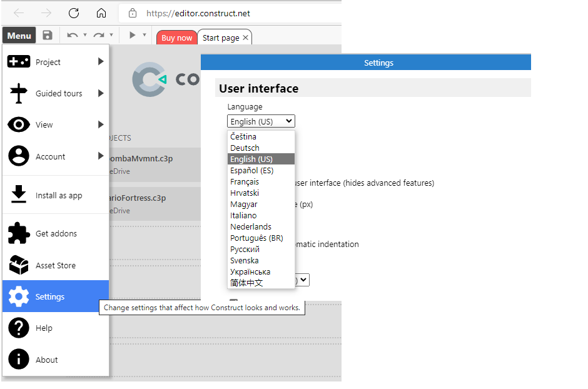Click the About info icon
This screenshot has width=588, height=389.
point(19,359)
